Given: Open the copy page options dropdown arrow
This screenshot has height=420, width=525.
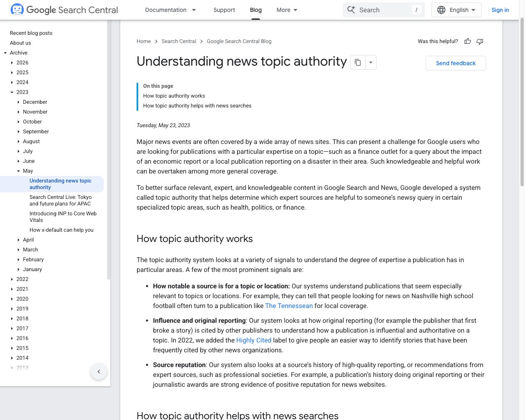Looking at the screenshot, I should pos(371,62).
